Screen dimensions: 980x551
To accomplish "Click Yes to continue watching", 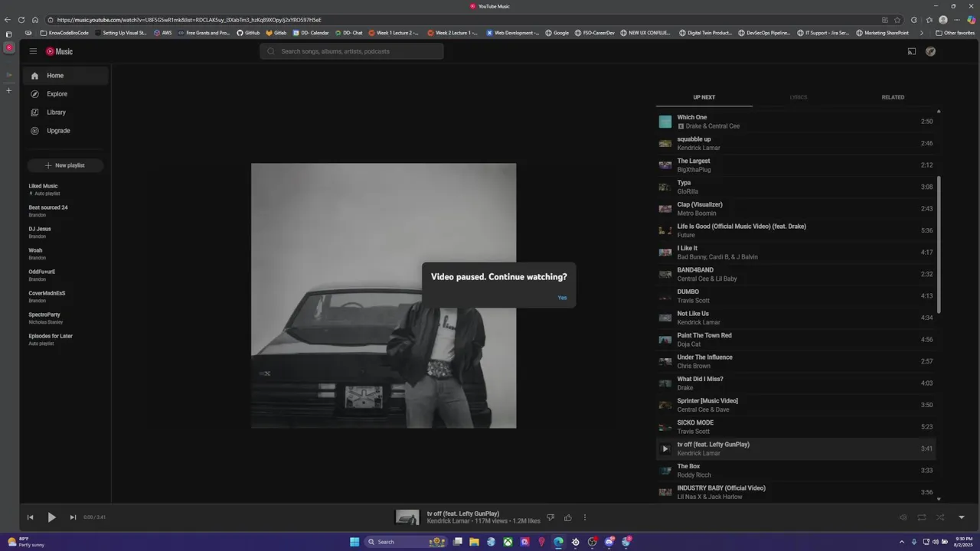I will click(x=562, y=298).
